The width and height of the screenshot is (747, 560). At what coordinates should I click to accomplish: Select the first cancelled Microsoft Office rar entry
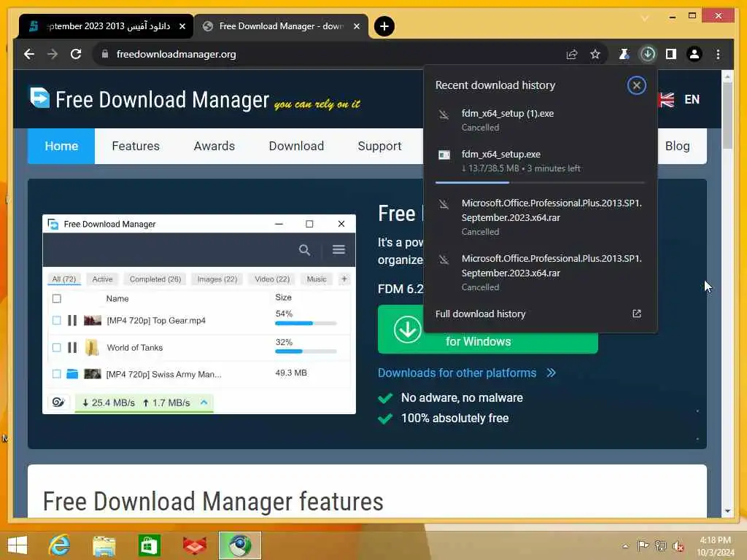click(541, 217)
